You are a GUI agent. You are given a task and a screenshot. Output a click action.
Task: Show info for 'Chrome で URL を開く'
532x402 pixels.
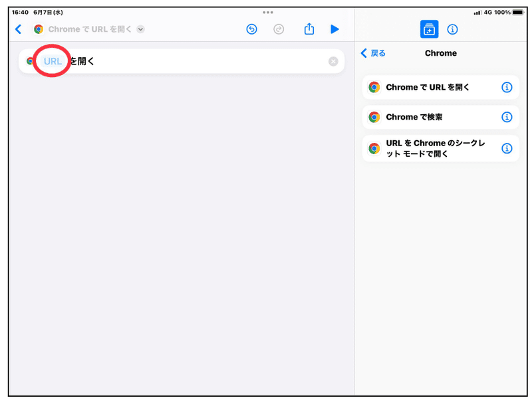pyautogui.click(x=507, y=88)
